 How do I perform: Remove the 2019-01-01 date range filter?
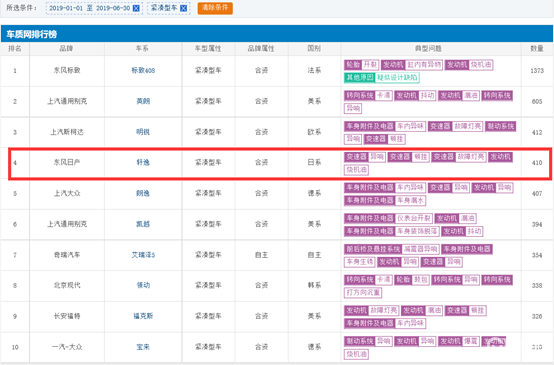pos(136,8)
